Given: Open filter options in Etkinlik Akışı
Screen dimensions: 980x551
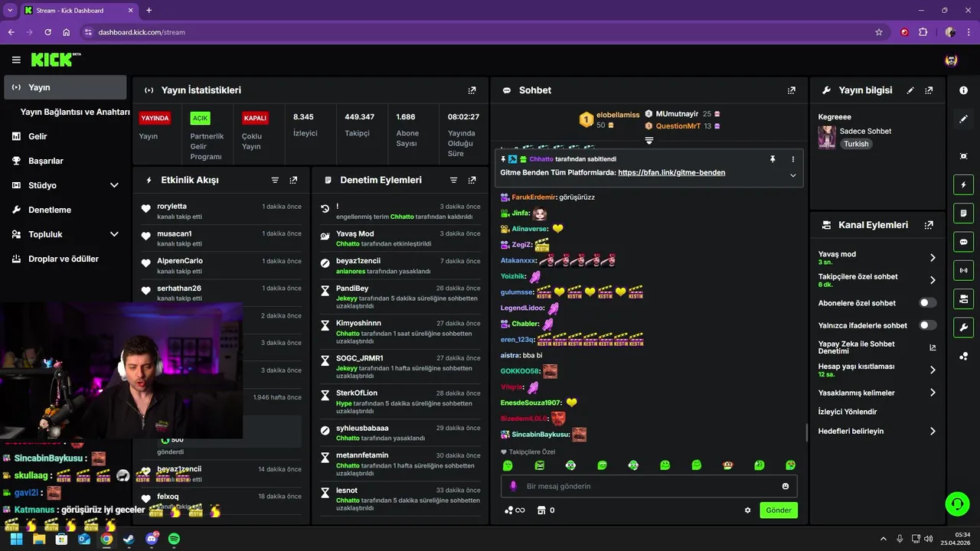Looking at the screenshot, I should [x=275, y=180].
